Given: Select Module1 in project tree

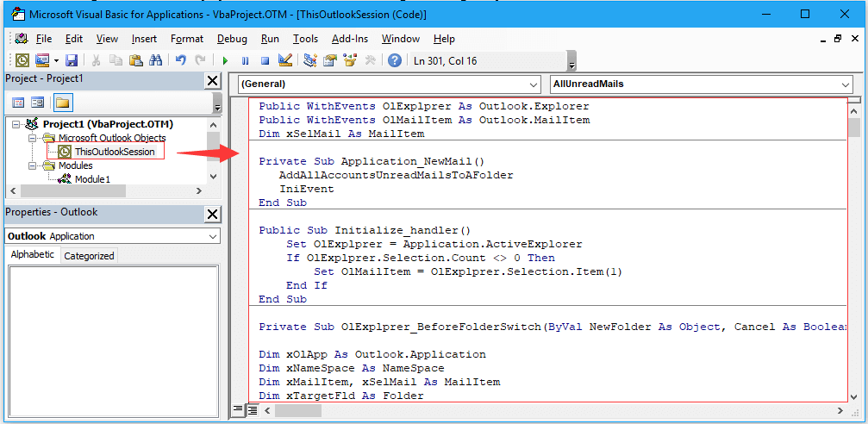Looking at the screenshot, I should tap(92, 178).
